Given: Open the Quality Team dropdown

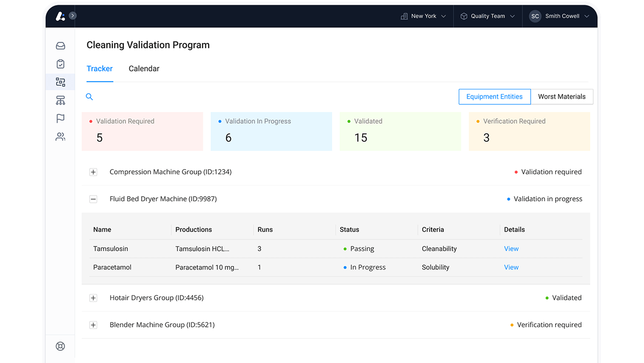Looking at the screenshot, I should click(487, 16).
